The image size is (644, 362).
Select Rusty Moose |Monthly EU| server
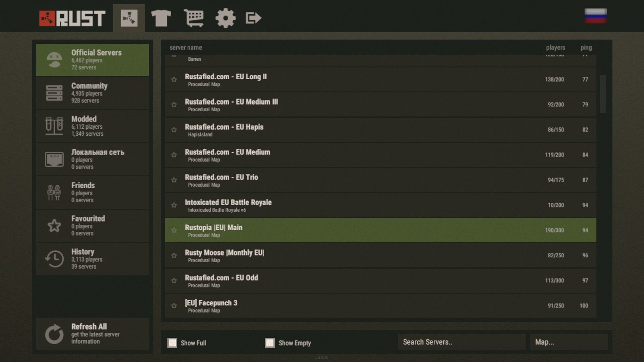click(x=380, y=255)
